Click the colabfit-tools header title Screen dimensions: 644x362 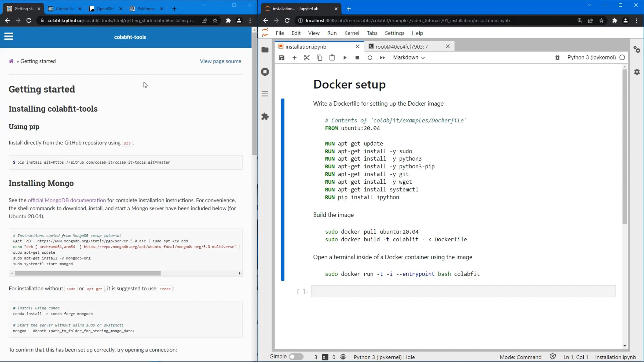[x=130, y=37]
